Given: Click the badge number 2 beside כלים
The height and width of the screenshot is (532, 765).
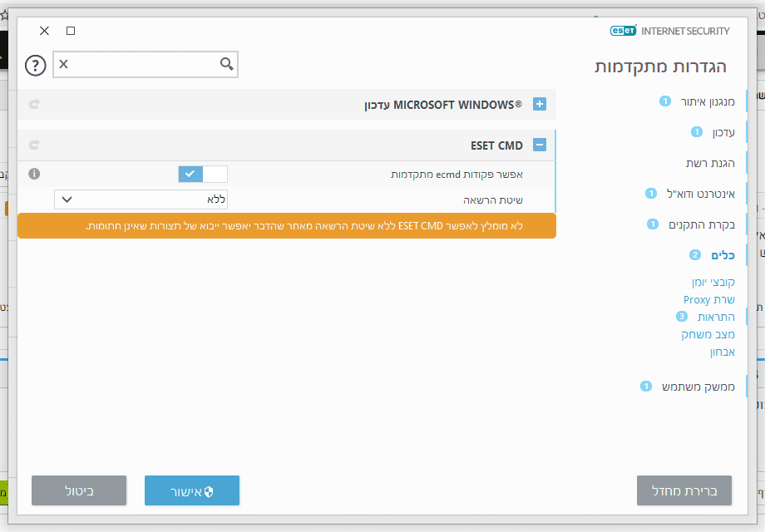Looking at the screenshot, I should [x=695, y=254].
